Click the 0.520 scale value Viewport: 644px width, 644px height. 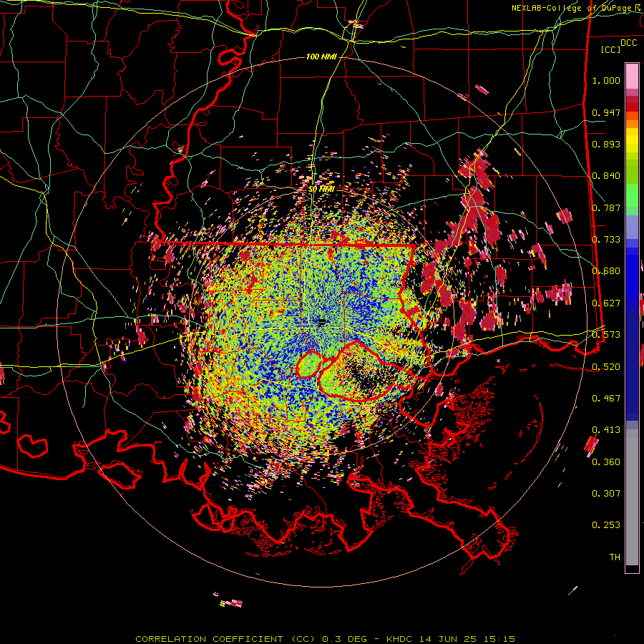coord(606,366)
